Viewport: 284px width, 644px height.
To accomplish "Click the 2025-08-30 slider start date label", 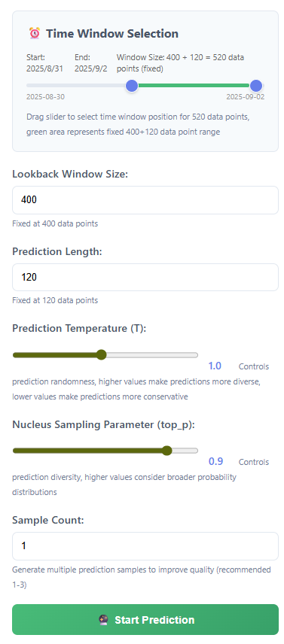I will click(x=45, y=97).
